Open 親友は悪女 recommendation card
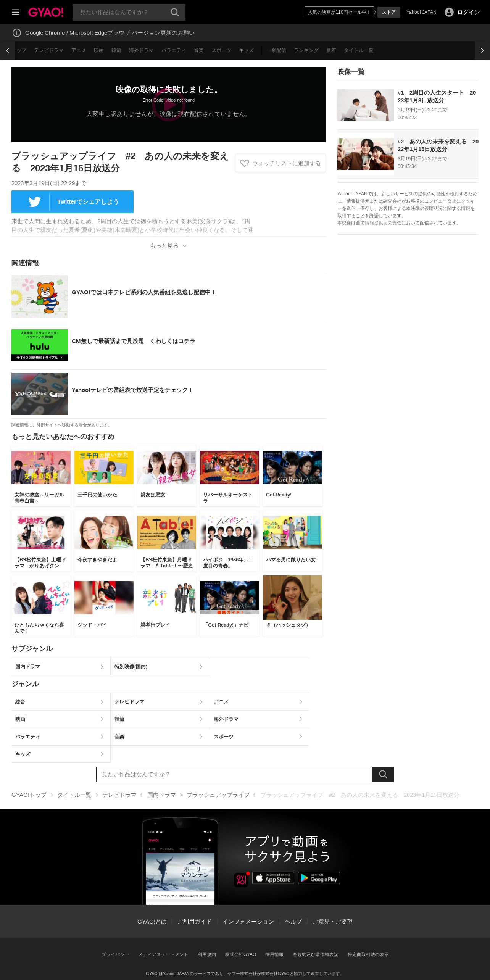Viewport: 490px width, 980px height. point(167,476)
